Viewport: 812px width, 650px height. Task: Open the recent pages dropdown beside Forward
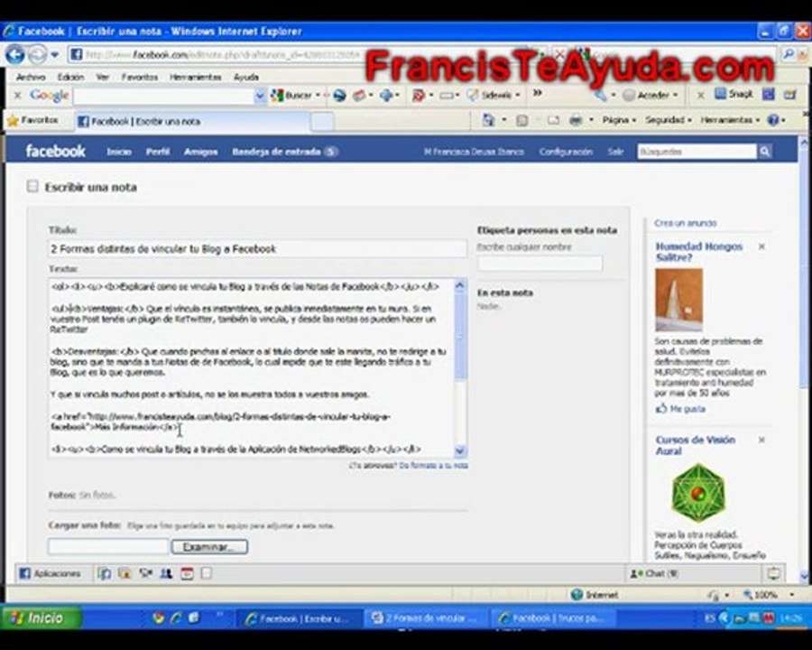tap(54, 54)
